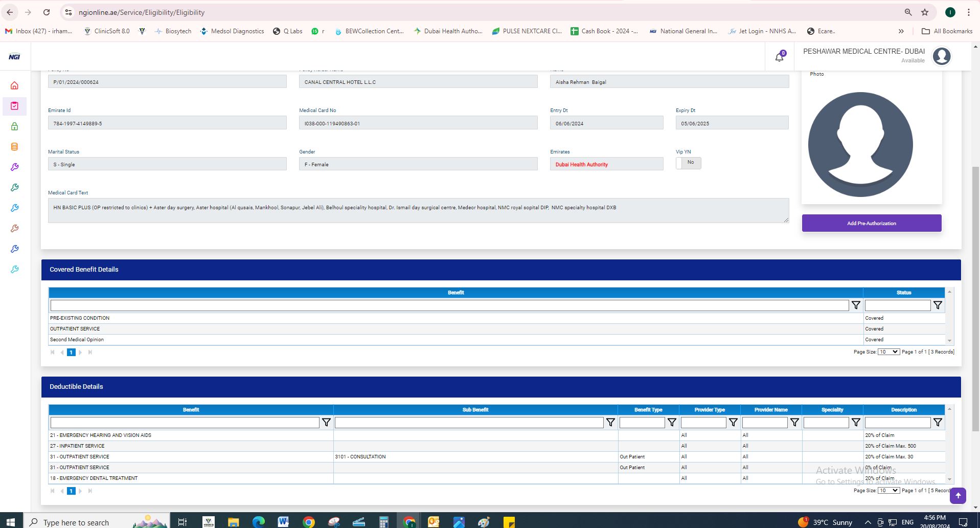Viewport: 980px width, 528px height.
Task: Click filter icon for Description column
Action: click(x=938, y=423)
